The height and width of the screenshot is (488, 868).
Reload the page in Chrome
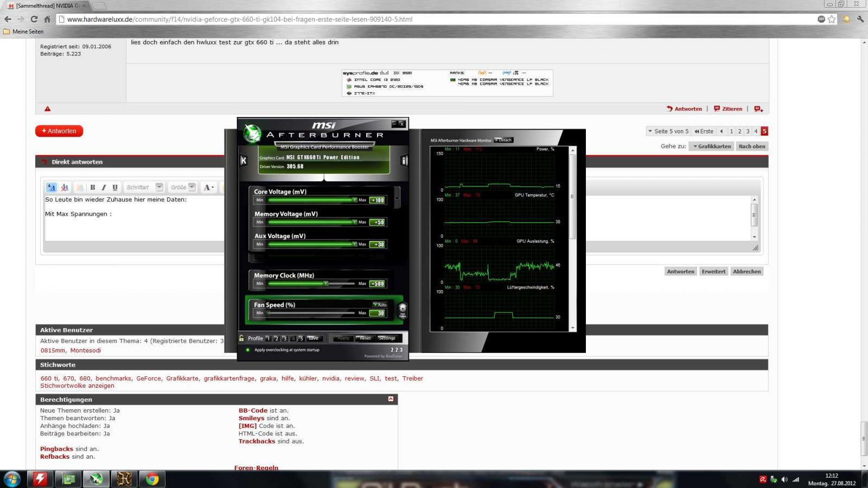coord(34,19)
